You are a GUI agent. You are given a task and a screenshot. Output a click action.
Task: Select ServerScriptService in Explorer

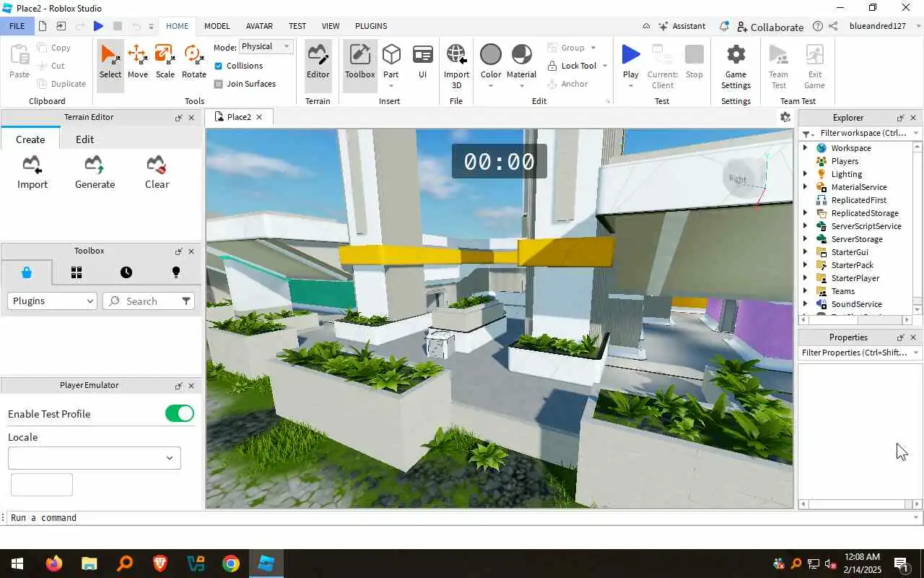(x=866, y=226)
